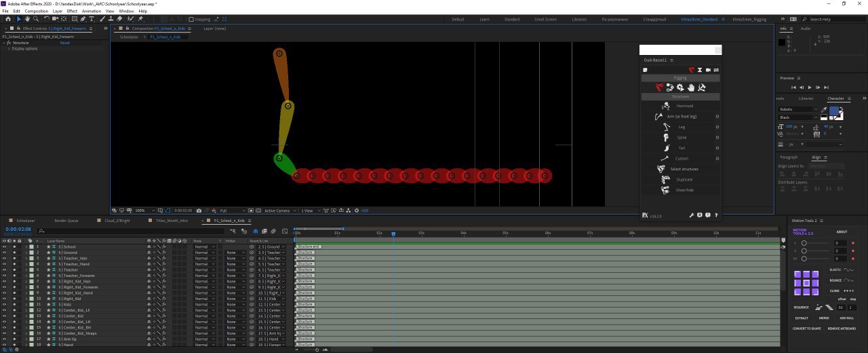The width and height of the screenshot is (868, 353).
Task: Create Arm (or front leg) structure
Action: [680, 116]
